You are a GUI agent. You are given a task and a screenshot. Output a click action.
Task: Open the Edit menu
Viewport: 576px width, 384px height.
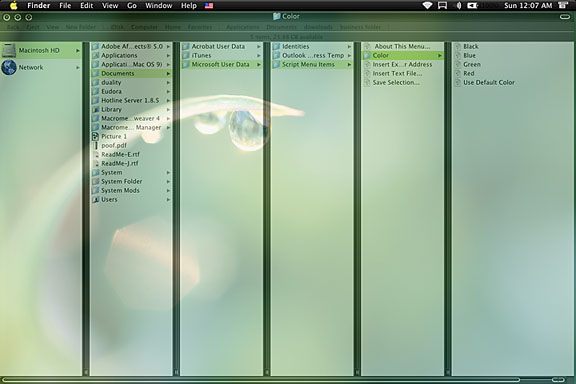[87, 6]
